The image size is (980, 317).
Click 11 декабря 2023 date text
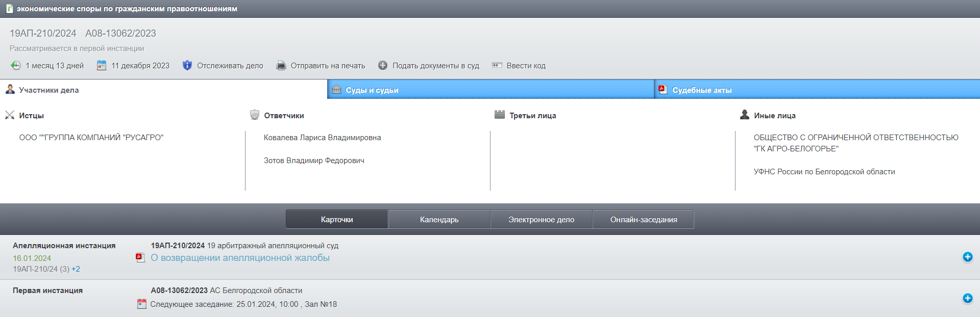coord(140,66)
